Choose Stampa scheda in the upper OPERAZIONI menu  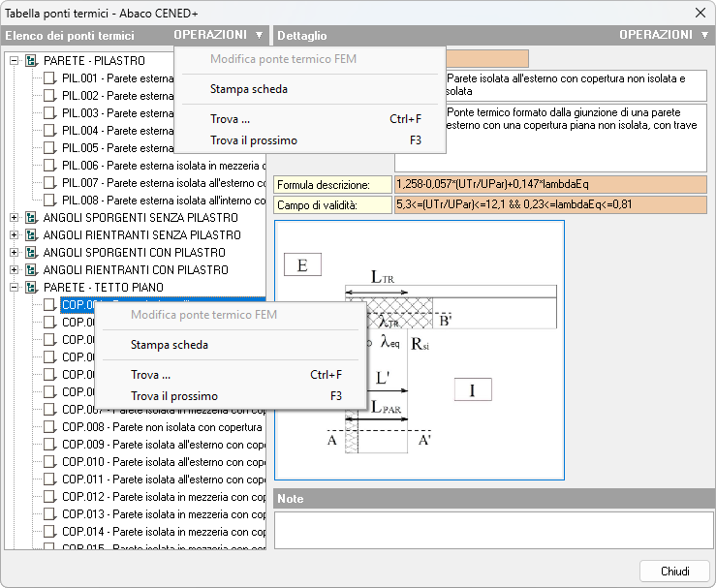[x=249, y=89]
